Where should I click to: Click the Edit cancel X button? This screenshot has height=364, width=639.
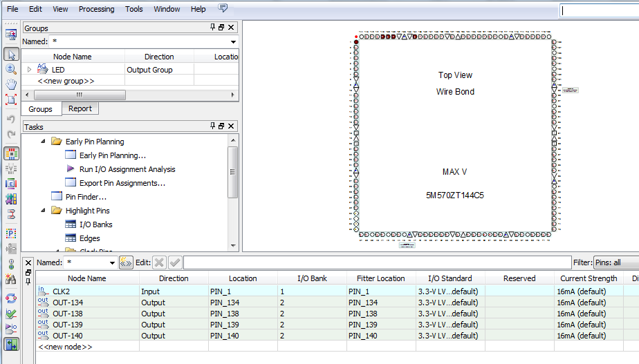pyautogui.click(x=159, y=262)
